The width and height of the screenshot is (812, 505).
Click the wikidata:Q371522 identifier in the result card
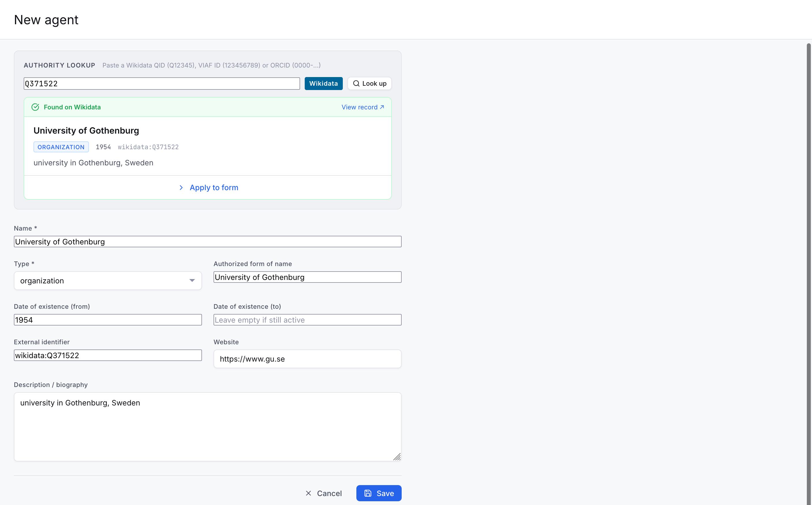pyautogui.click(x=148, y=147)
